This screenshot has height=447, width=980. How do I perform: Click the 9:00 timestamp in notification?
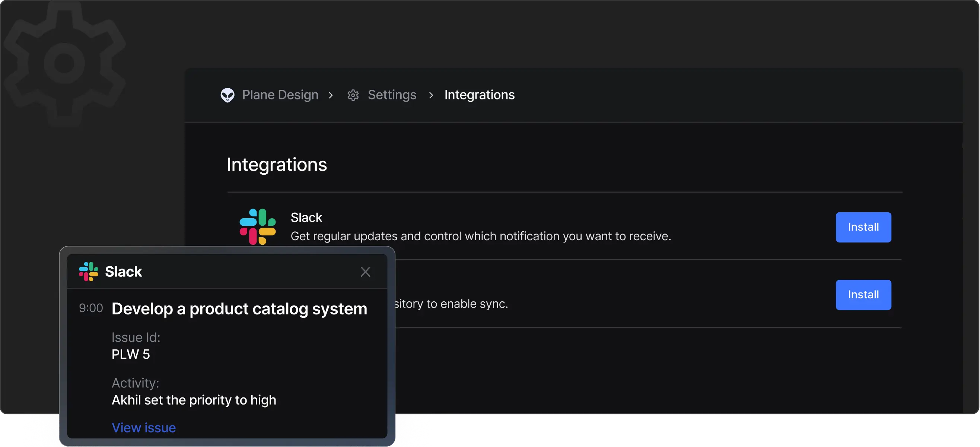[90, 308]
